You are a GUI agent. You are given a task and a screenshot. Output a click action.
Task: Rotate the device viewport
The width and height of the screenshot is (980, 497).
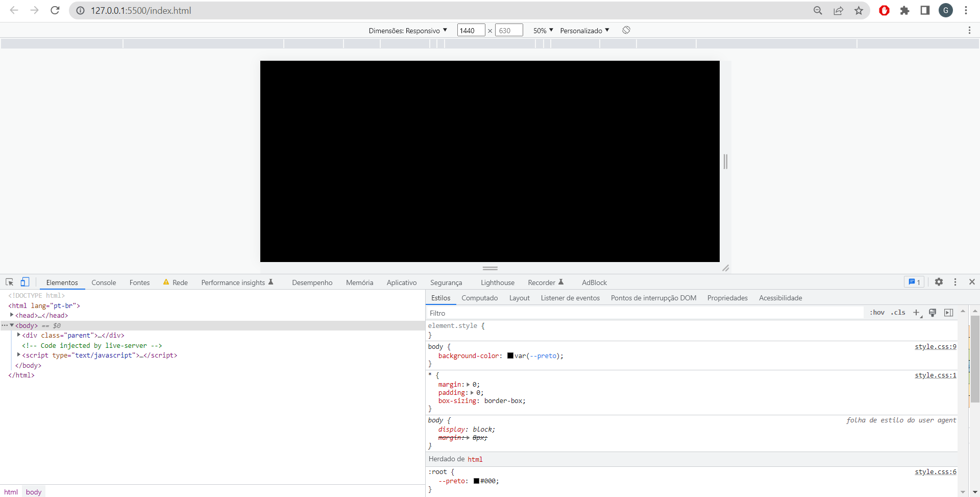pyautogui.click(x=626, y=30)
